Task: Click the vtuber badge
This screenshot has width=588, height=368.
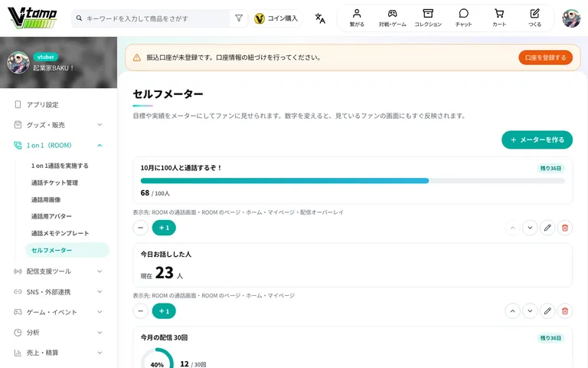Action: pos(46,57)
